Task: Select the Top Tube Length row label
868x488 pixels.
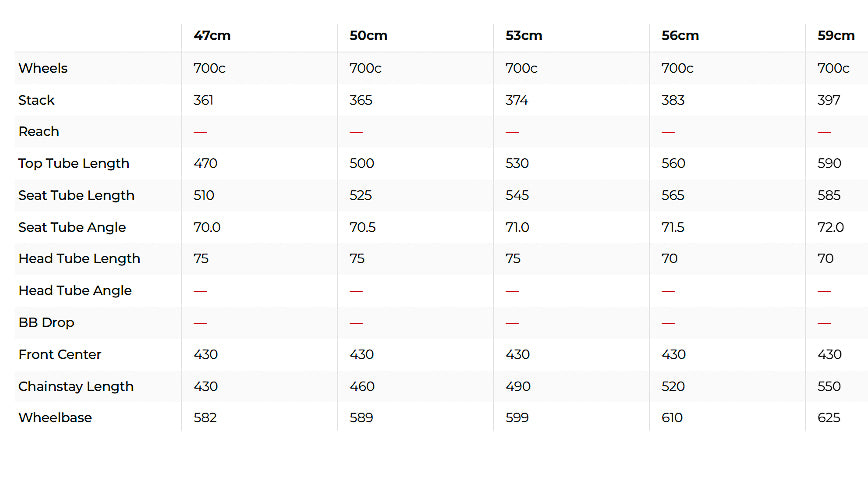Action: point(74,164)
